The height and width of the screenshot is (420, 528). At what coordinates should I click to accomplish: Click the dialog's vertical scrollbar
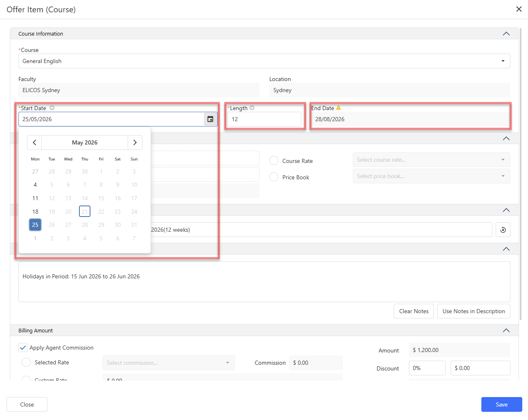[521, 174]
